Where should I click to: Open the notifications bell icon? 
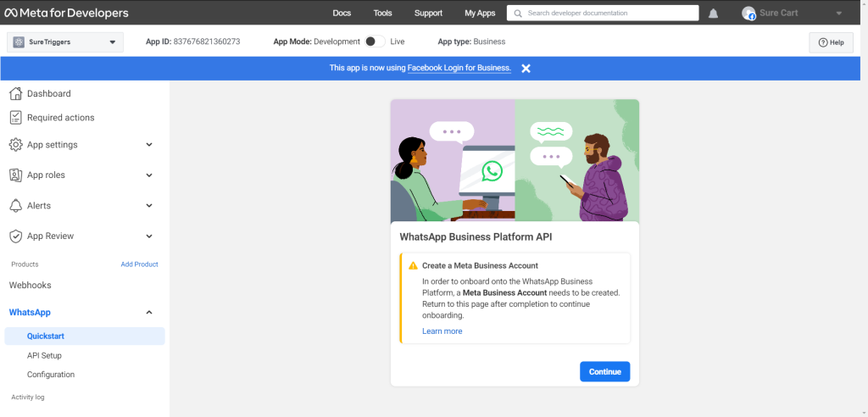713,14
